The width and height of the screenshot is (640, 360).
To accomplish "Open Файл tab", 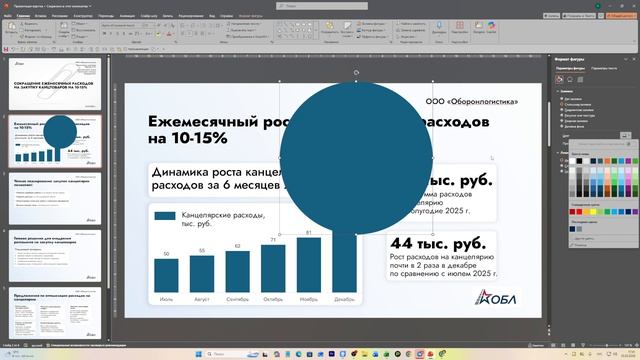I will pos(8,16).
